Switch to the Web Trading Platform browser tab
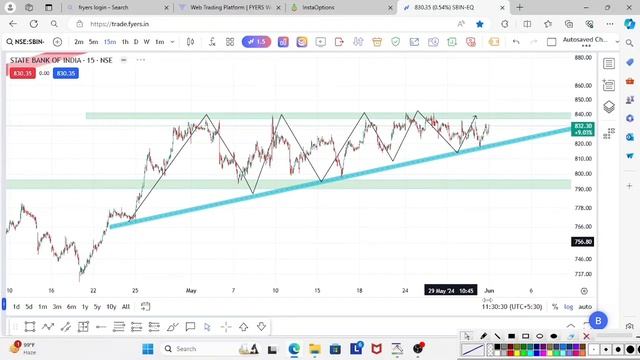The image size is (640, 360). pos(231,7)
